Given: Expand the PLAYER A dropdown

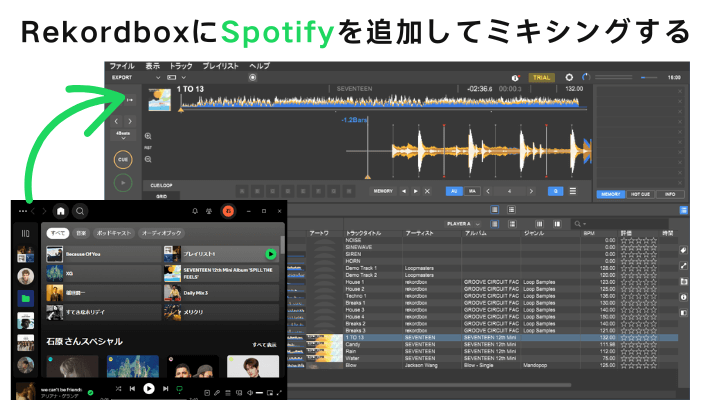Looking at the screenshot, I should 463,224.
